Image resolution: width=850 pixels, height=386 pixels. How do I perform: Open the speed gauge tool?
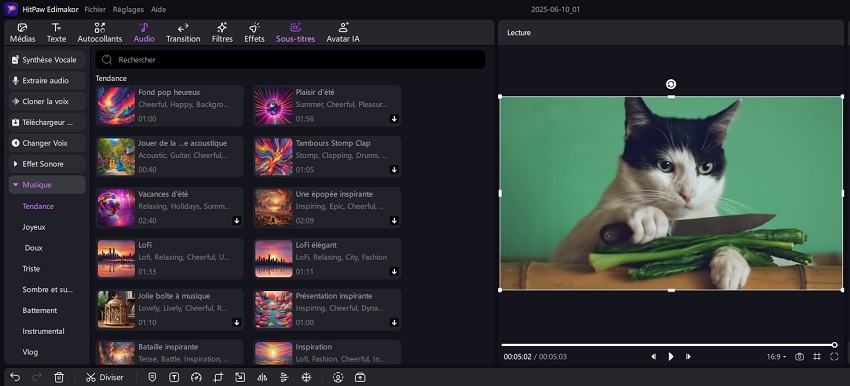click(x=196, y=377)
